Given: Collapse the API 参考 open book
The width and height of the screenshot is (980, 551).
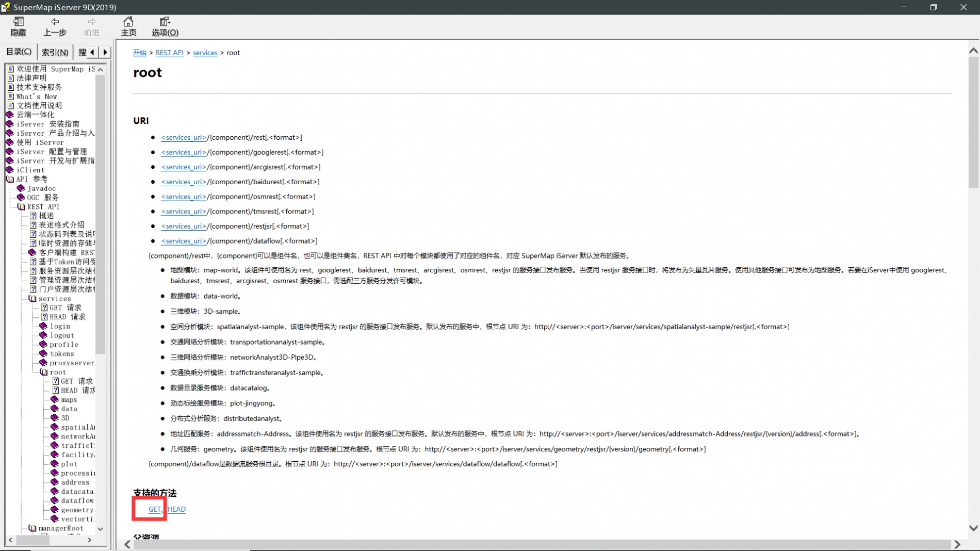Looking at the screenshot, I should click(10, 179).
